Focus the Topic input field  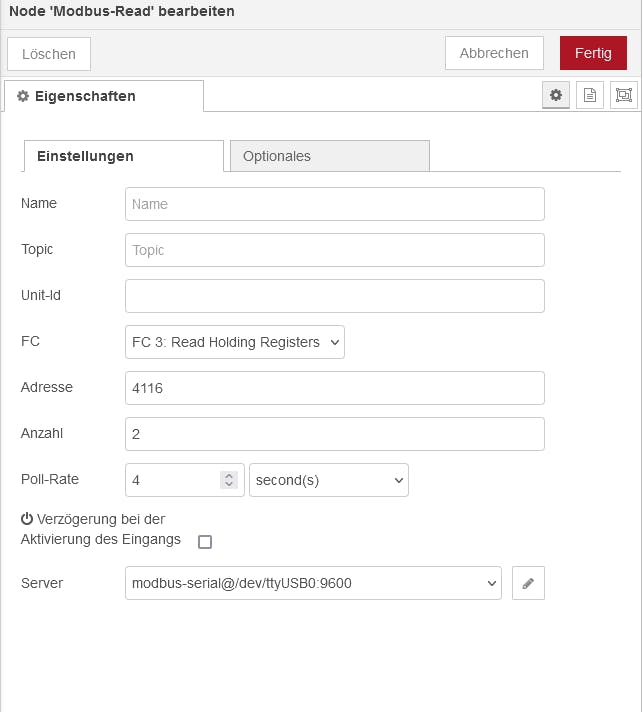335,250
